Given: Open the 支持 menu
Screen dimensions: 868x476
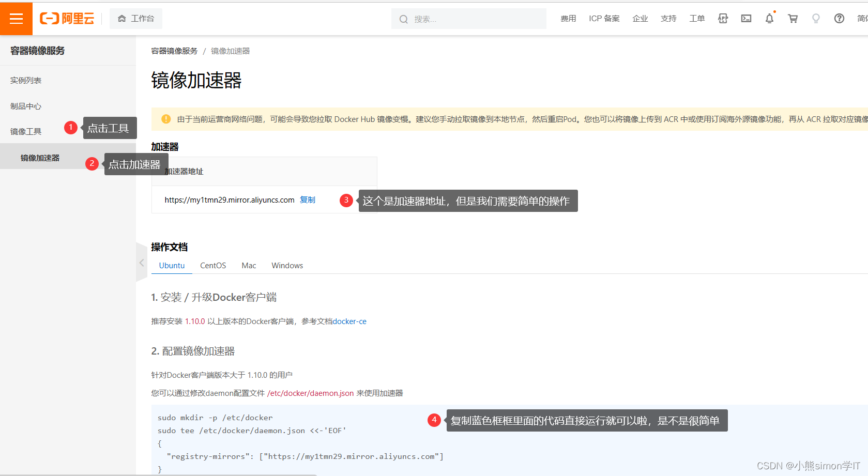Looking at the screenshot, I should pyautogui.click(x=668, y=19).
